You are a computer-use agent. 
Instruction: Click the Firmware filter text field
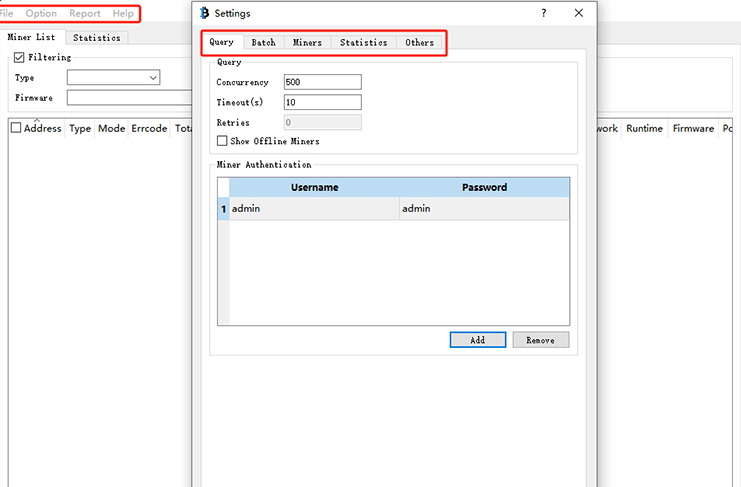pyautogui.click(x=128, y=98)
